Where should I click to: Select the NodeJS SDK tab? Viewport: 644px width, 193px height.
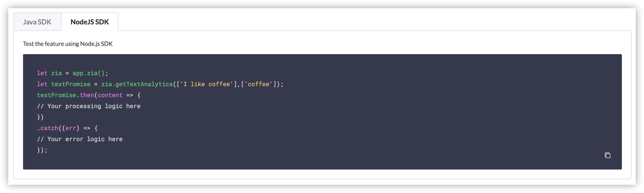[x=90, y=22]
